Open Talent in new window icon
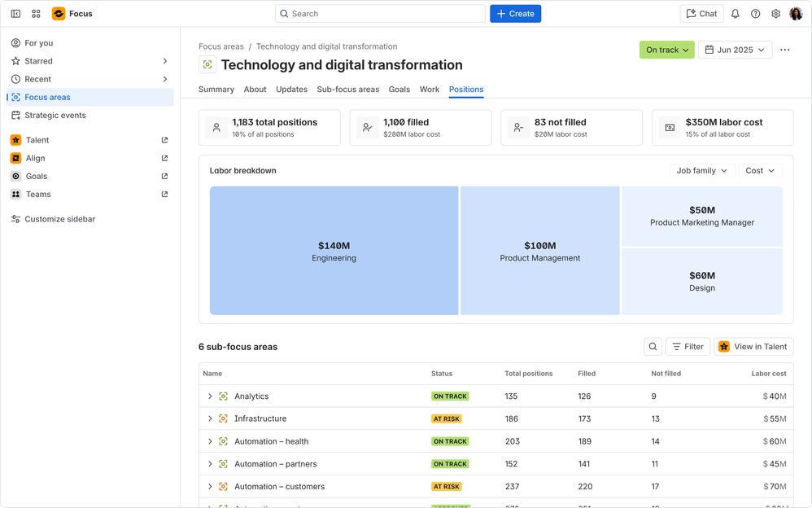The width and height of the screenshot is (812, 508). click(164, 140)
